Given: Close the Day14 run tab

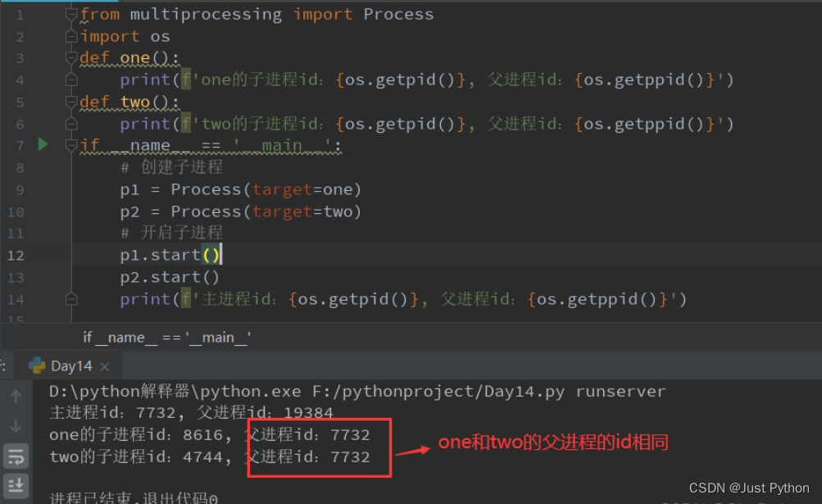Looking at the screenshot, I should point(105,366).
